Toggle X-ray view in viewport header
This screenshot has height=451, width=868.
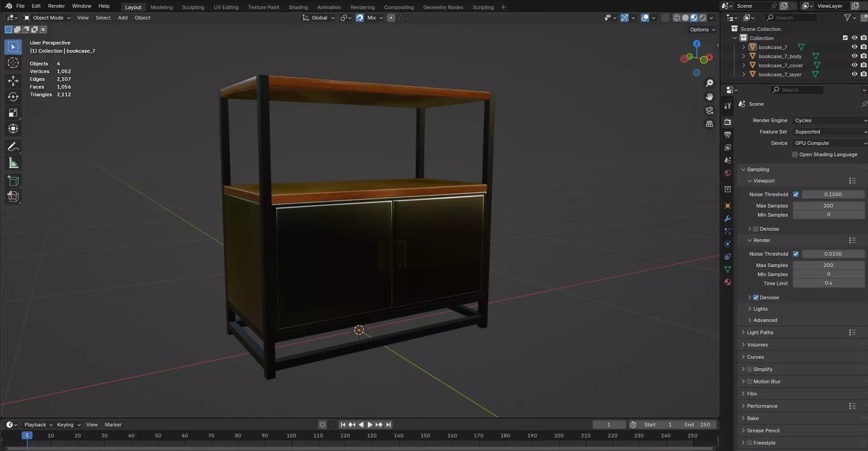pos(665,18)
